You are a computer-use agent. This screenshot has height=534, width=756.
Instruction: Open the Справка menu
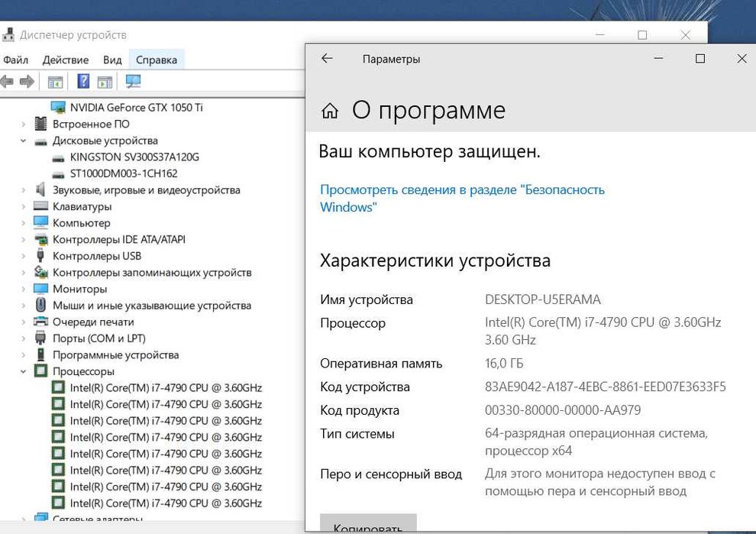[157, 60]
